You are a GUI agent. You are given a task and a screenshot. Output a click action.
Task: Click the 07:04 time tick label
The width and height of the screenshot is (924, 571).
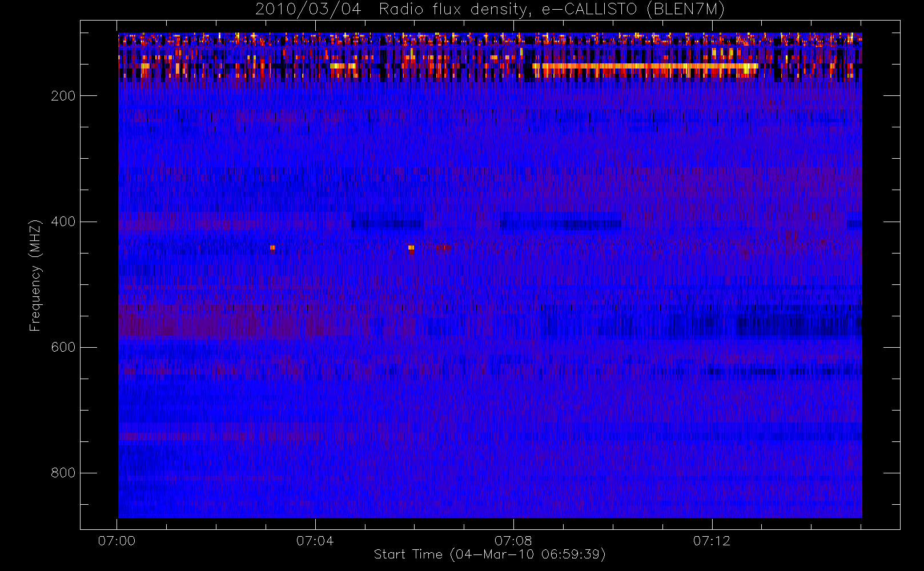pos(315,541)
